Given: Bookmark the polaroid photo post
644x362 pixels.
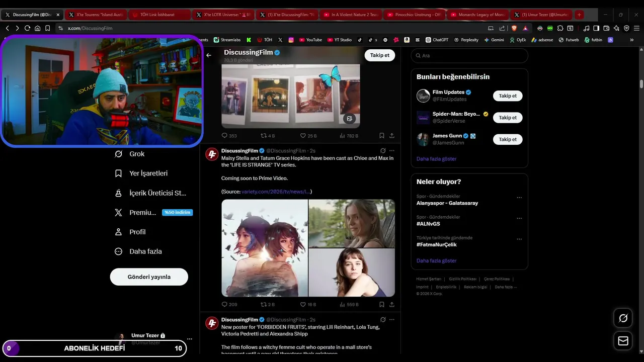Looking at the screenshot, I should tap(382, 136).
